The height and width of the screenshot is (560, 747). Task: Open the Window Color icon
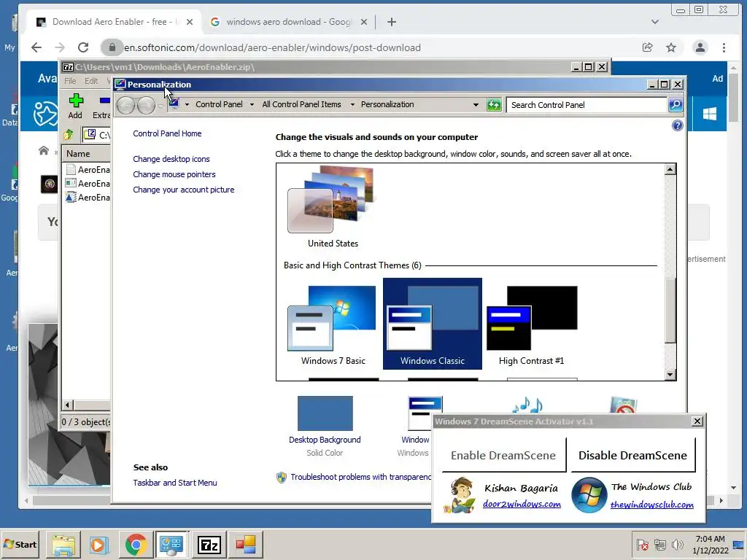[x=424, y=413]
